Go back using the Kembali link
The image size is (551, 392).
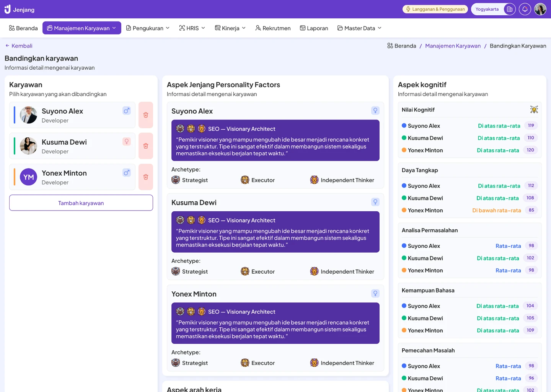pos(19,46)
